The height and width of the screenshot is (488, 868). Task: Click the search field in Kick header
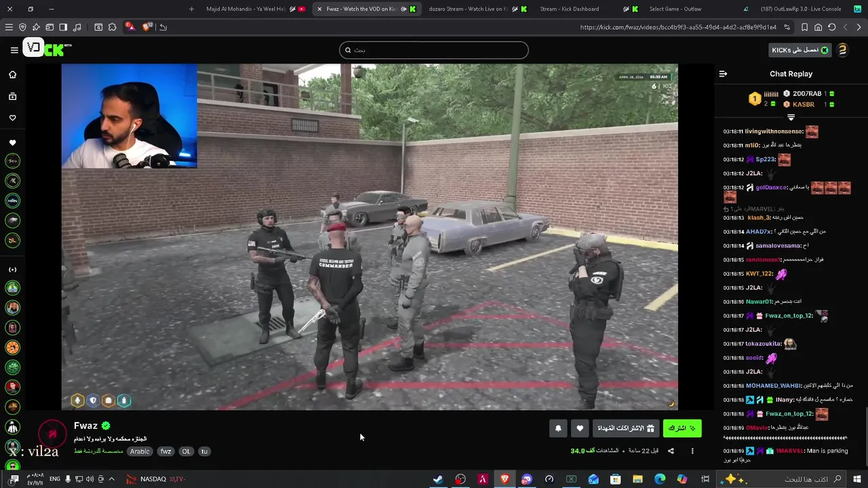pos(434,50)
